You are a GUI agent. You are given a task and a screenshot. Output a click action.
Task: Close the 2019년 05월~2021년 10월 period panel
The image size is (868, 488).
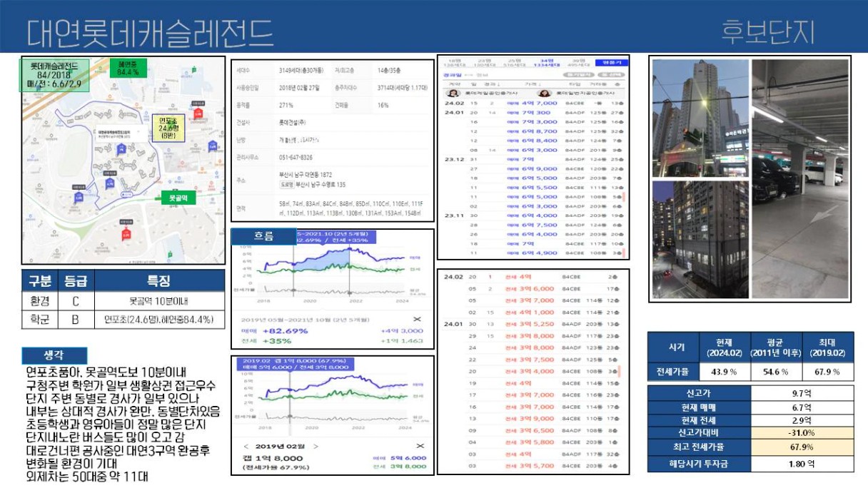[418, 320]
